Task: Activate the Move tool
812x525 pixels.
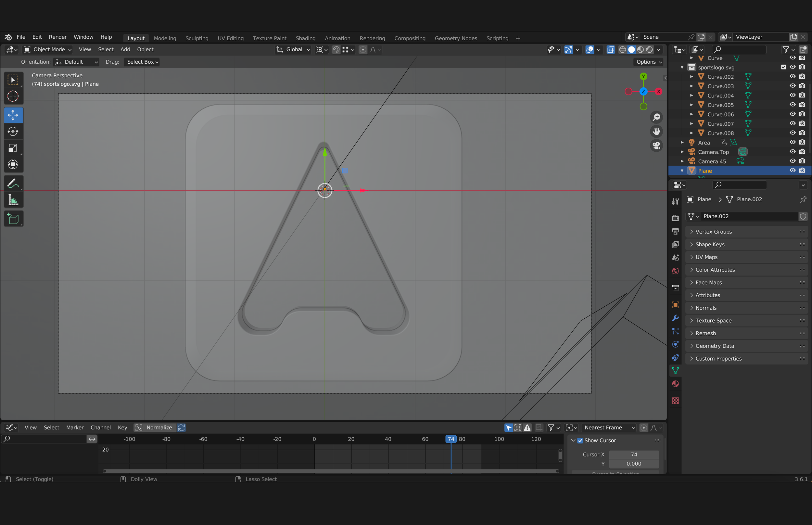Action: [x=13, y=115]
